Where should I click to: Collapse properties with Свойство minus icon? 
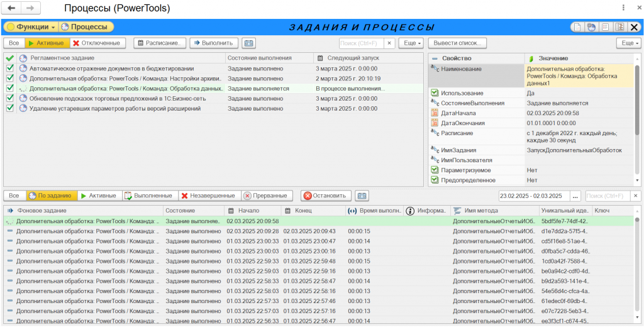tap(434, 58)
